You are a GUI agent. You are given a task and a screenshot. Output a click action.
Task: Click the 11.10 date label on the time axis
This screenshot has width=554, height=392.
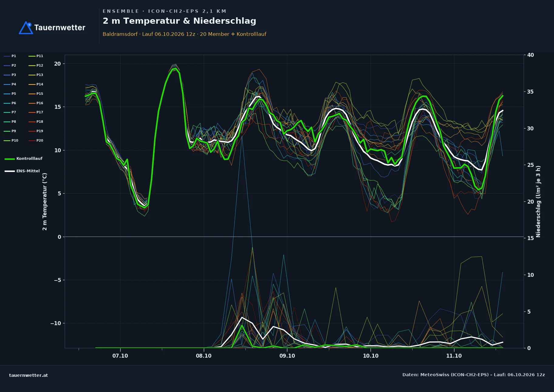point(454,356)
